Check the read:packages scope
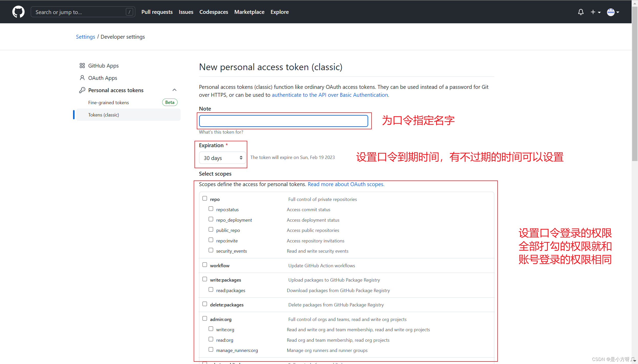The height and width of the screenshot is (364, 638). click(x=211, y=290)
